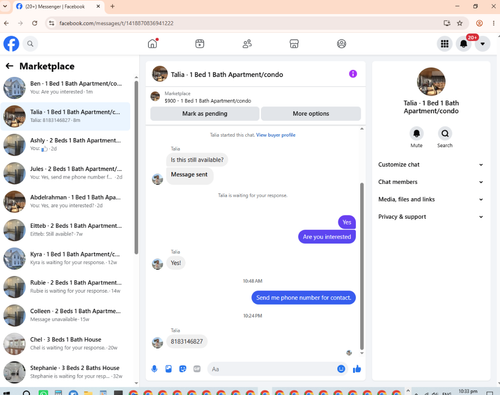Click the $900 listing title under Marketplace
Viewport: 500px width, 395px height.
point(208,101)
